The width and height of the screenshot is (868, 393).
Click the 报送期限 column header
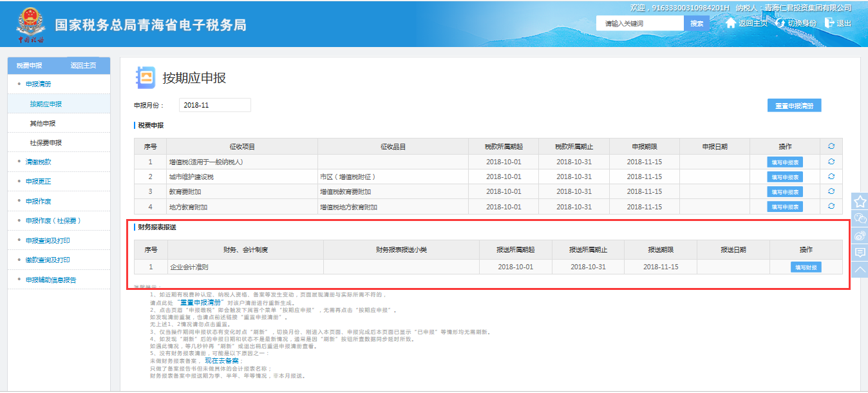661,249
